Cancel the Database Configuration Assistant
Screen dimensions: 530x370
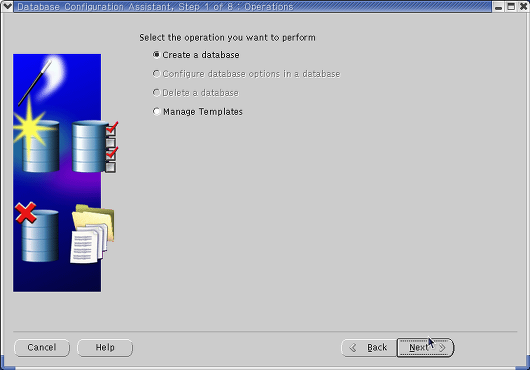pyautogui.click(x=42, y=348)
